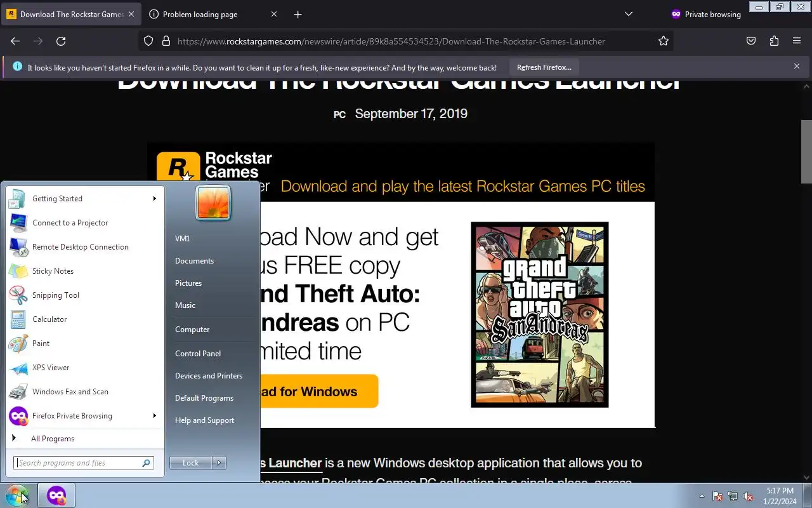
Task: Open shutdown options arrow next to Lock
Action: pos(219,463)
